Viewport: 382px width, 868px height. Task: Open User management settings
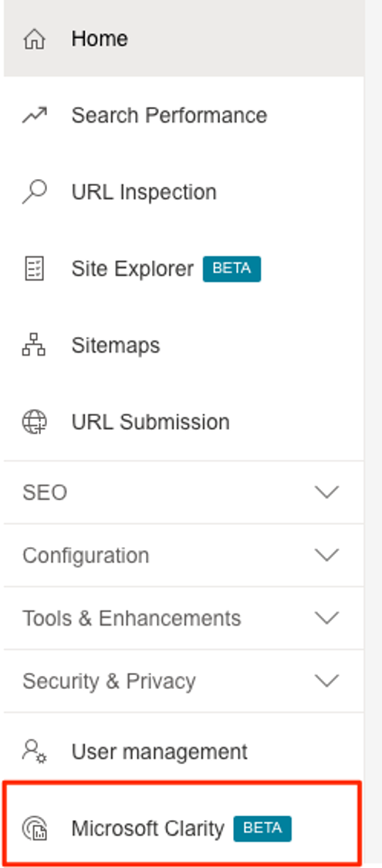coord(184,751)
